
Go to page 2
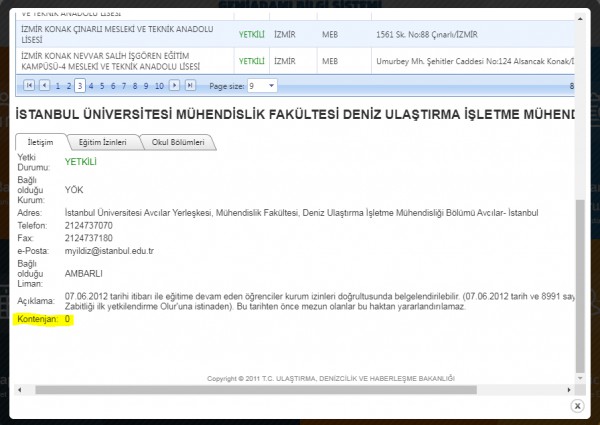click(x=69, y=86)
